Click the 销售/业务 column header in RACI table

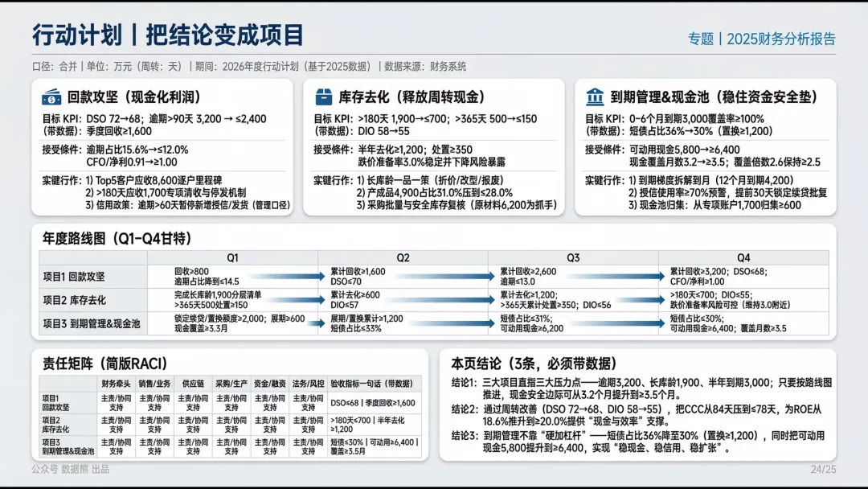point(154,384)
